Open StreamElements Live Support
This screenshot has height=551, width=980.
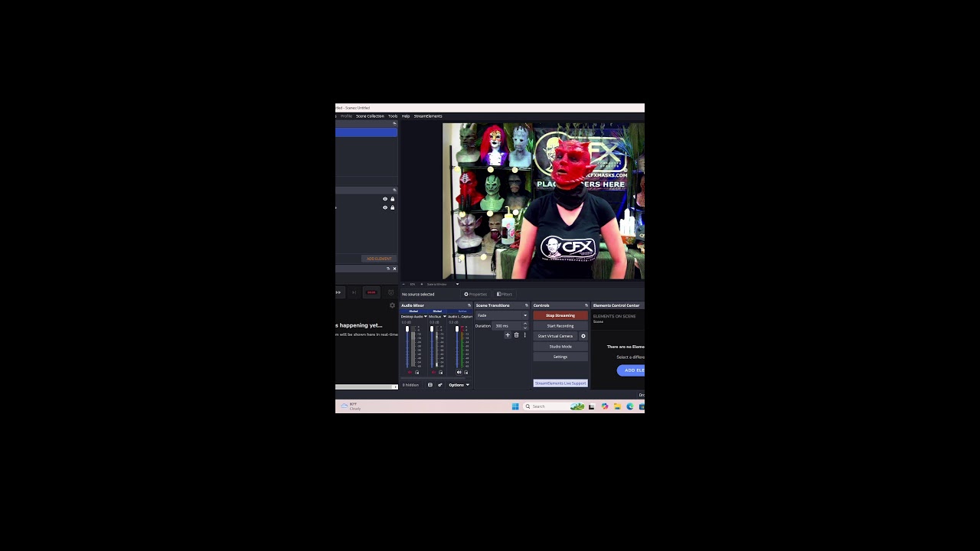click(560, 383)
